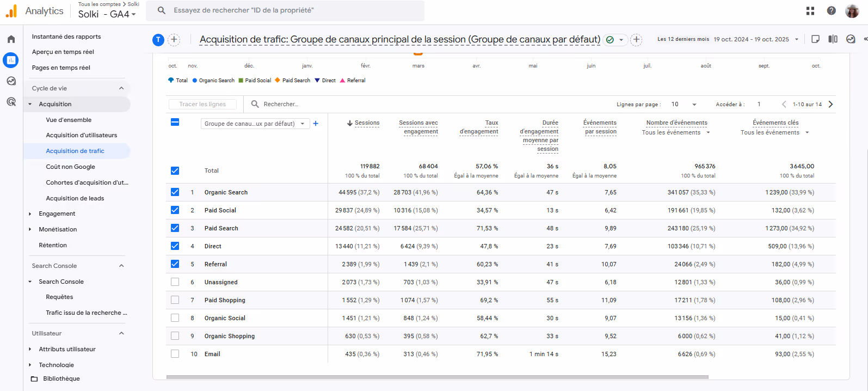Click the Tous les comptes breadcrumb
The width and height of the screenshot is (868, 391).
click(100, 4)
